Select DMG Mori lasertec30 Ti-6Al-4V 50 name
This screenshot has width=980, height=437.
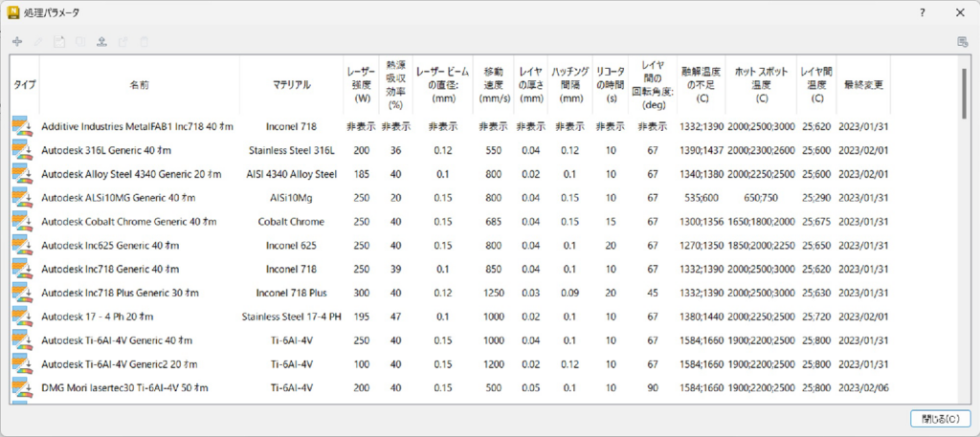tap(124, 387)
